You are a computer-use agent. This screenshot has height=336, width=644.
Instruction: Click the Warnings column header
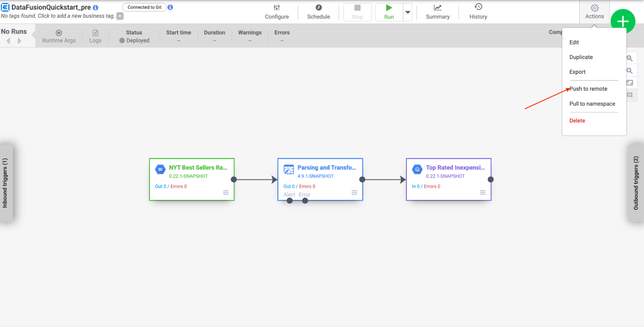click(249, 33)
